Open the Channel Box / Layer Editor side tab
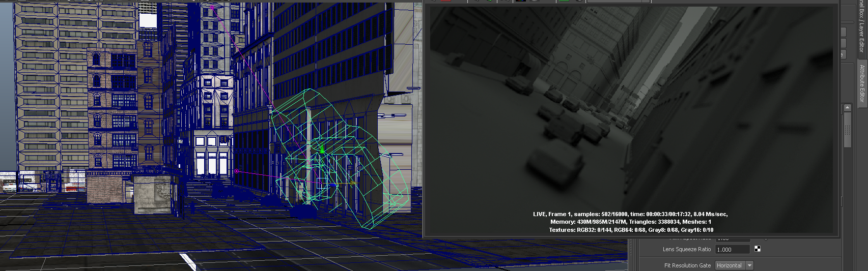This screenshot has width=868, height=271. (862, 28)
